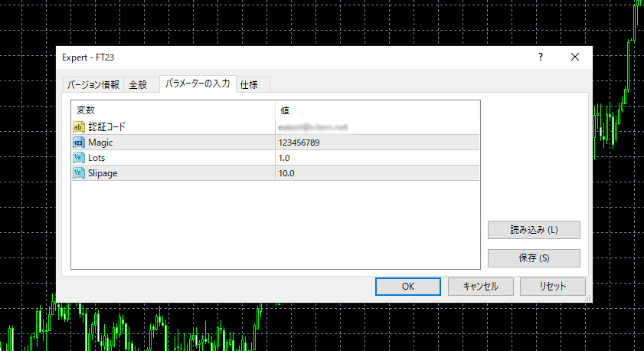Image resolution: width=644 pixels, height=351 pixels.
Task: Click the string icon beside 認証コード
Action: (79, 126)
